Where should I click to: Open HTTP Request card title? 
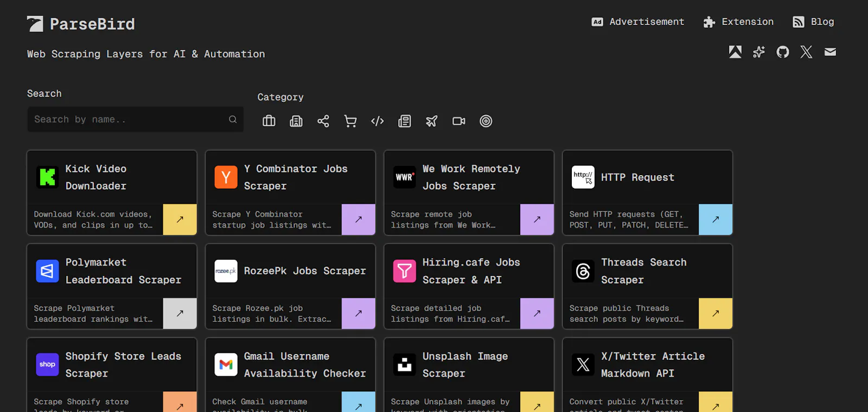637,177
